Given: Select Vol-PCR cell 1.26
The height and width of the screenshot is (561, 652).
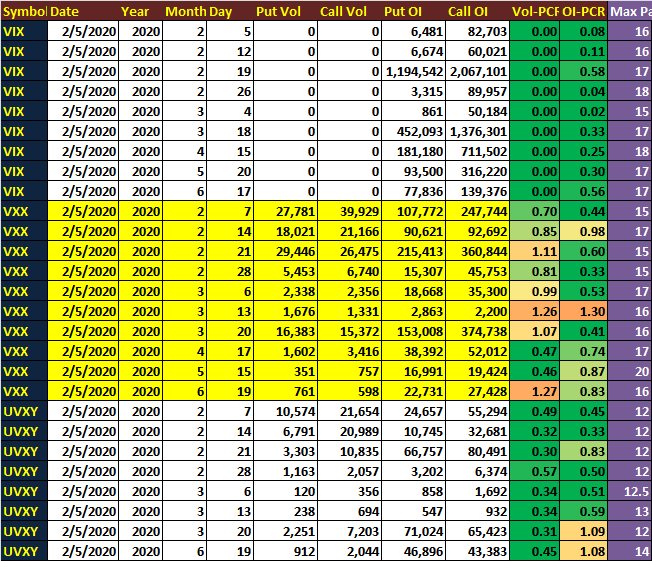Looking at the screenshot, I should click(x=535, y=311).
